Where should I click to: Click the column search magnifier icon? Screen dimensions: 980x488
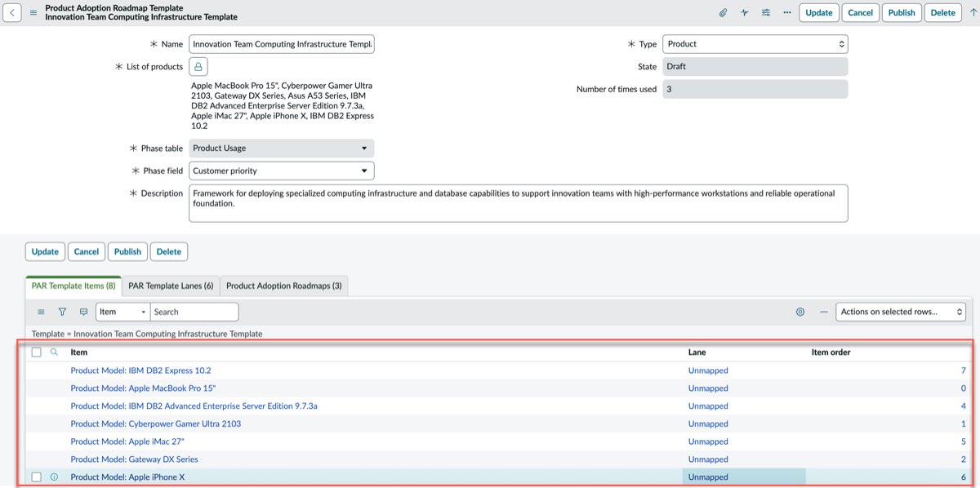55,353
